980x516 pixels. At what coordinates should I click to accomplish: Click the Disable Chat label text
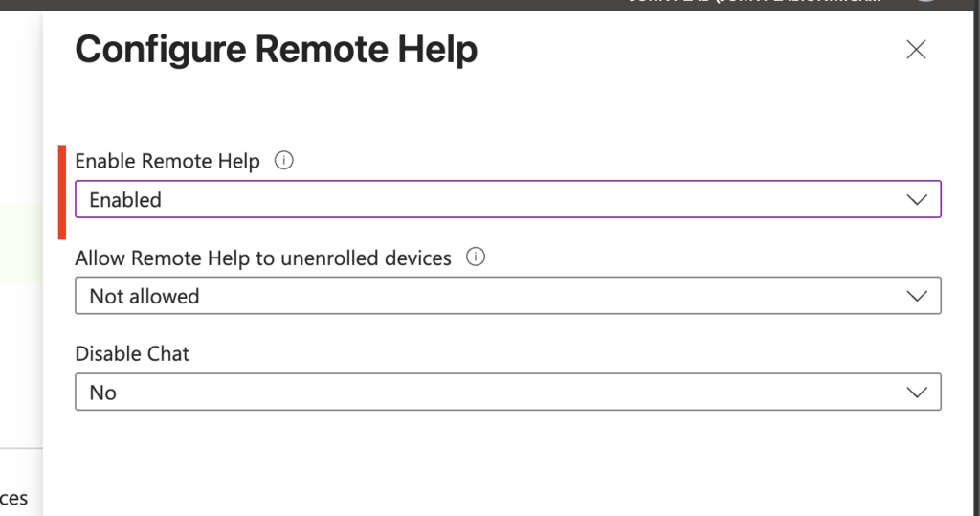tap(132, 354)
